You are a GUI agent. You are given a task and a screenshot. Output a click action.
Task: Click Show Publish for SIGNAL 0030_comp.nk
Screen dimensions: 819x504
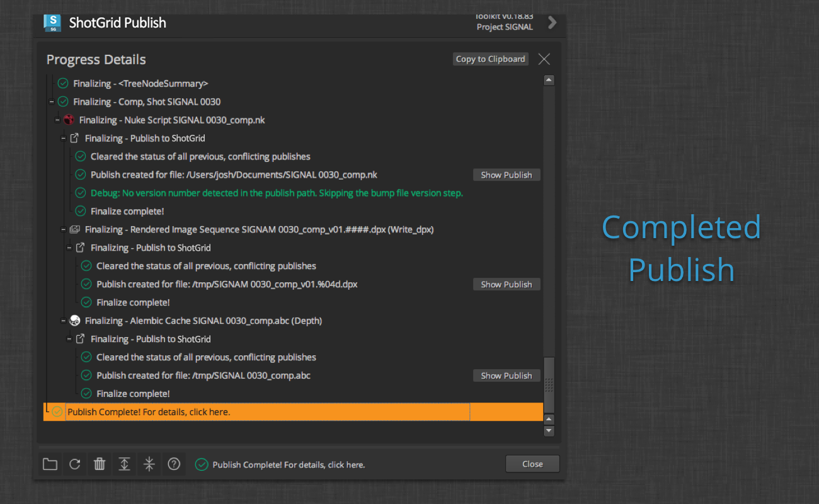507,175
